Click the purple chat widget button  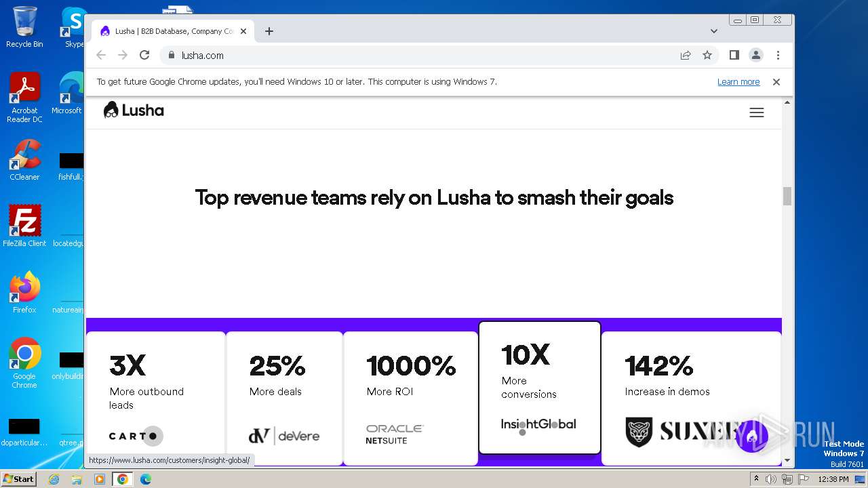[x=752, y=436]
